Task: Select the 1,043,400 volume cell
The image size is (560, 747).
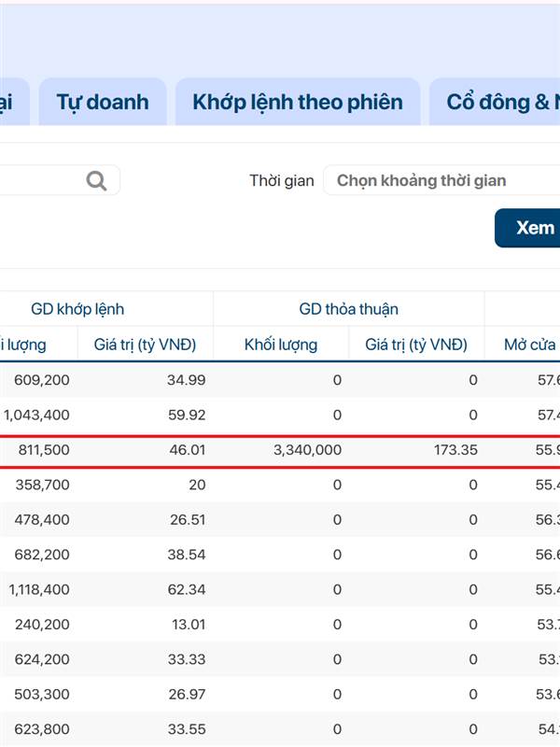Action: [37, 415]
